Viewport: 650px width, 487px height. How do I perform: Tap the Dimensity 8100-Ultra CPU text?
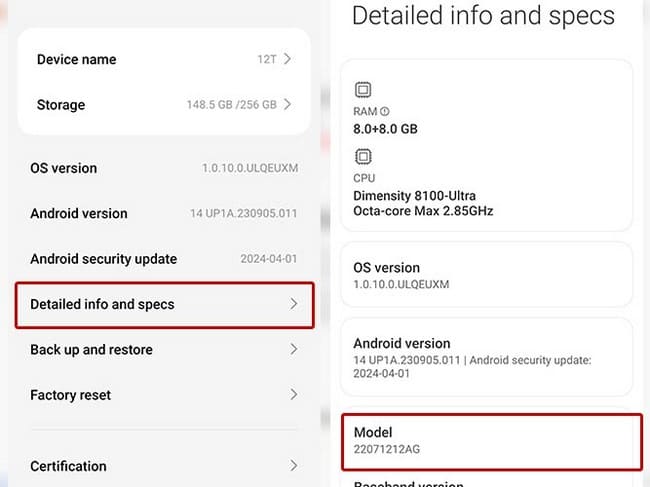(x=415, y=195)
